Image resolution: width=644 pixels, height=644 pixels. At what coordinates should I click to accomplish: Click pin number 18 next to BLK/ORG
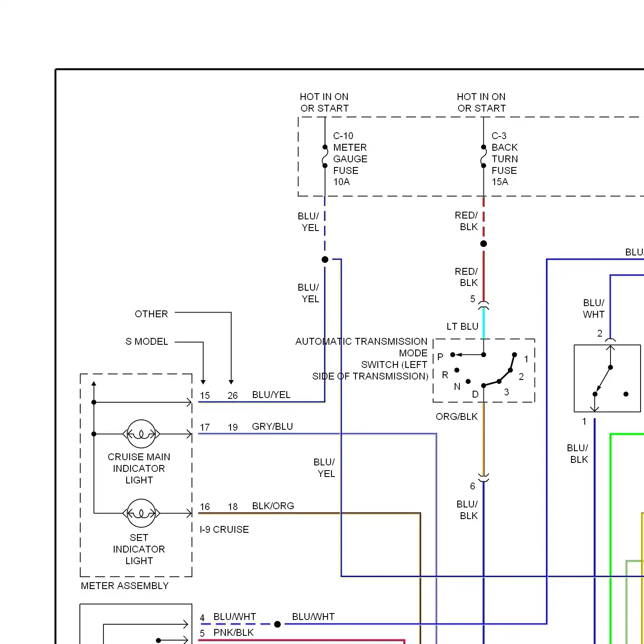pos(233,507)
